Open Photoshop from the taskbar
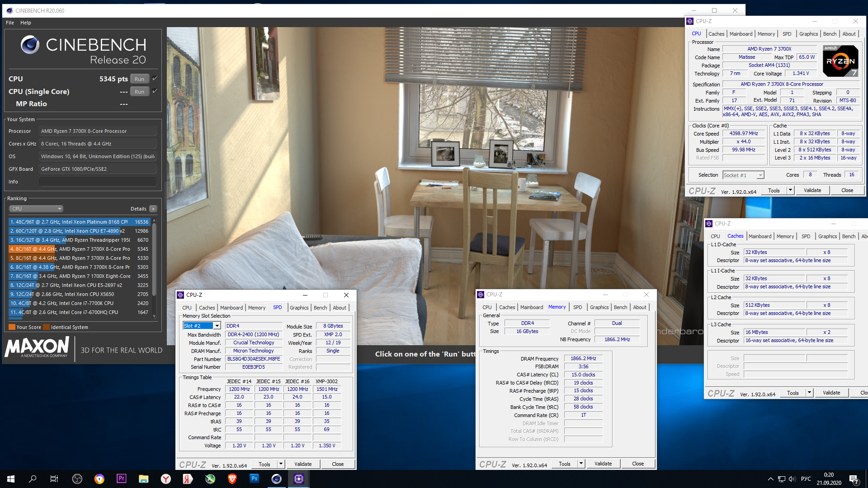Image resolution: width=868 pixels, height=488 pixels. click(255, 479)
